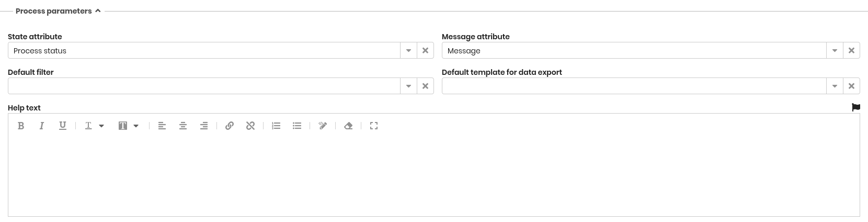This screenshot has height=222, width=868.
Task: Remove link with the unlink icon
Action: [x=250, y=126]
